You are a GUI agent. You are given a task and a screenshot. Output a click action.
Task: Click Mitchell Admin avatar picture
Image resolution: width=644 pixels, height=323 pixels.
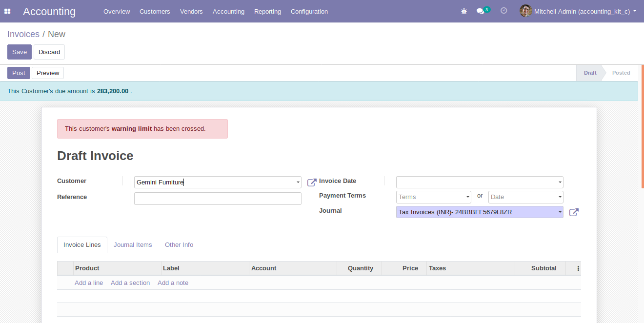pyautogui.click(x=525, y=11)
